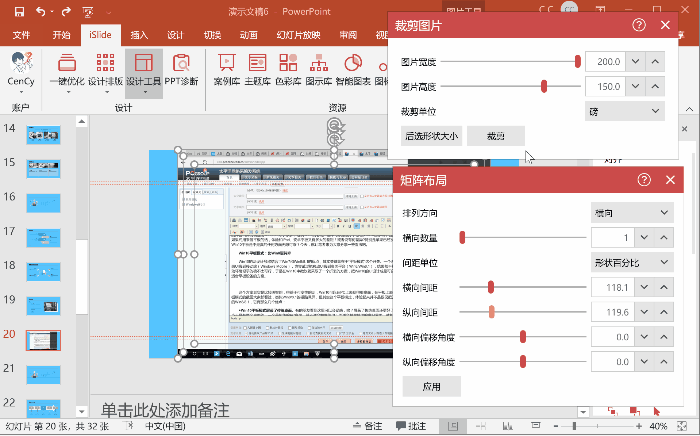Switch to the 插入 ribbon tab
700x436 pixels.
pos(139,35)
